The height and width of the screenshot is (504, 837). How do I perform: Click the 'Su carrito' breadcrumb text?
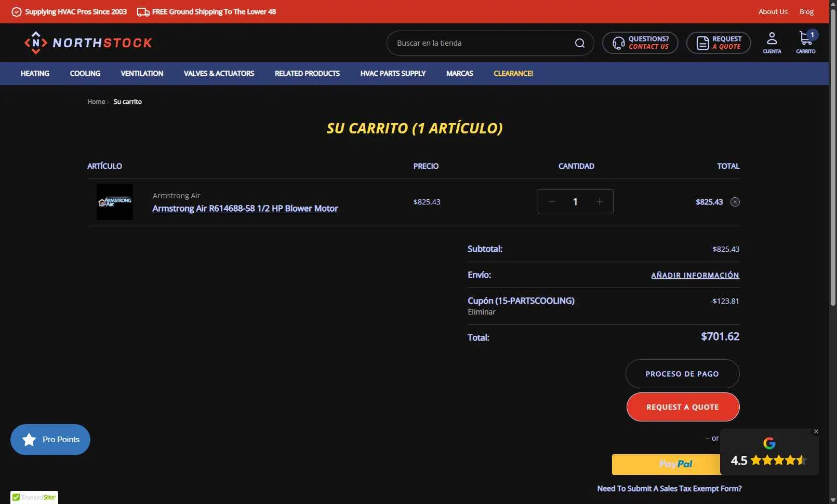[127, 102]
